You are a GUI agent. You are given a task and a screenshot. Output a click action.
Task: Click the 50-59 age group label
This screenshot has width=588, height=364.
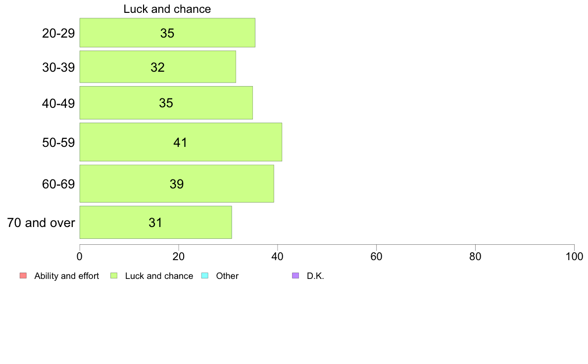58,142
